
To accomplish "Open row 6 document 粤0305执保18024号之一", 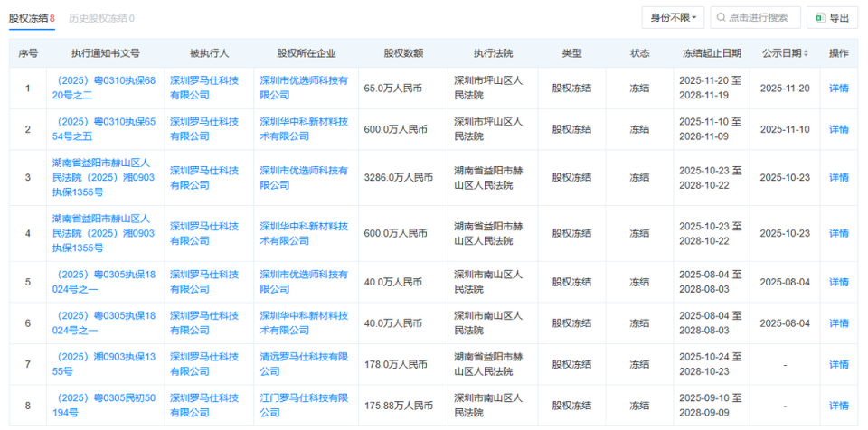I will [105, 322].
